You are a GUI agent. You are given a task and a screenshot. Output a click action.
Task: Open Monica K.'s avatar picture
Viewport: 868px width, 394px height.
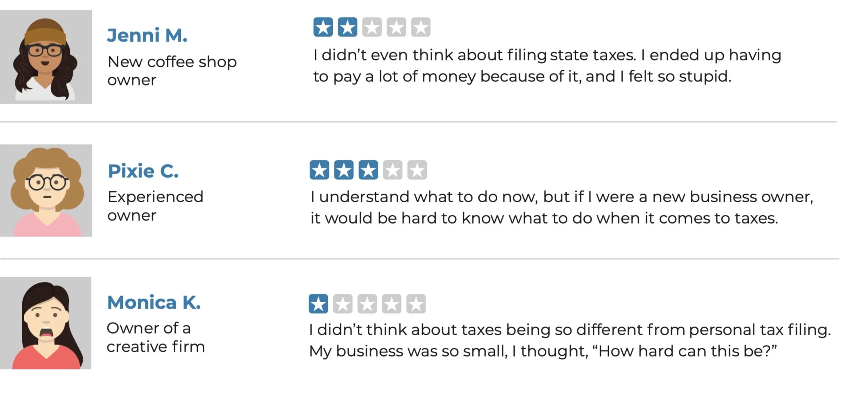46,323
